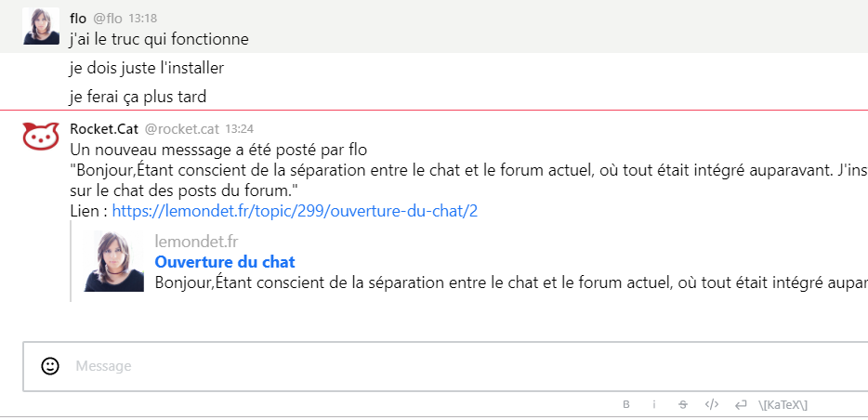Click the 13:18 message timestamp
The image size is (868, 420).
143,19
